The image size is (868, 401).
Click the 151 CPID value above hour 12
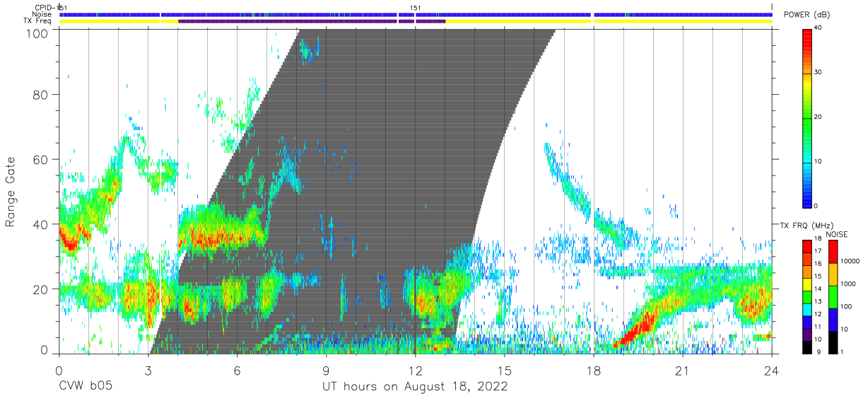[416, 8]
